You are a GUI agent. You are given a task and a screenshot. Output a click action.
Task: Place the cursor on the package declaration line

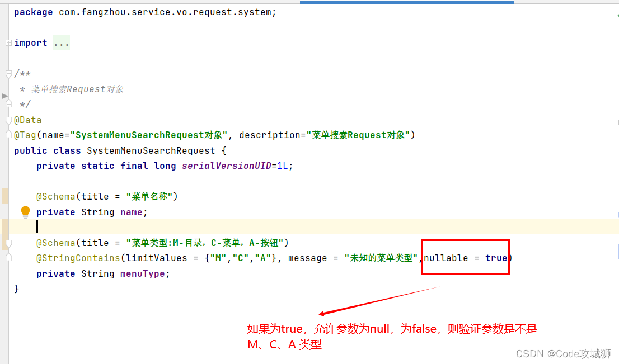point(145,12)
